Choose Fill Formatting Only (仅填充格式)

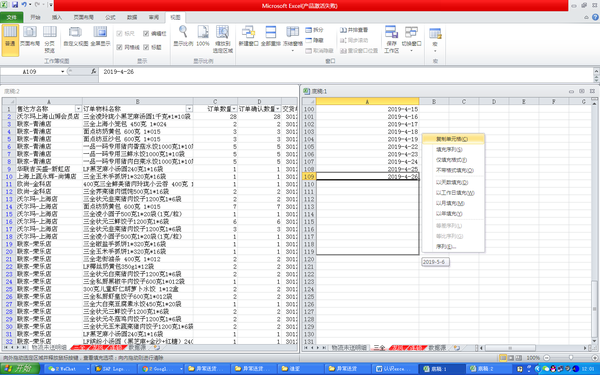[x=453, y=160]
